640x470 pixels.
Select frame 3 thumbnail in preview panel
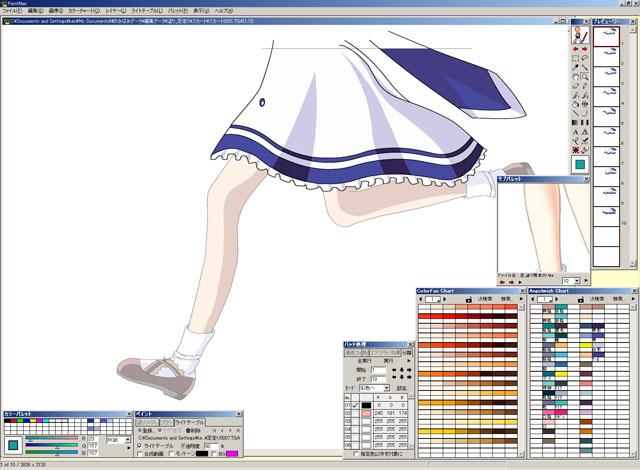tap(606, 76)
